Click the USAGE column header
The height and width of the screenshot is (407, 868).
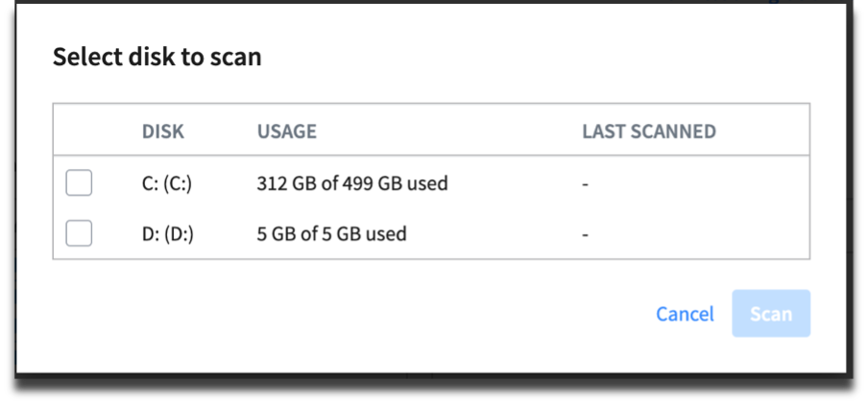tap(287, 132)
